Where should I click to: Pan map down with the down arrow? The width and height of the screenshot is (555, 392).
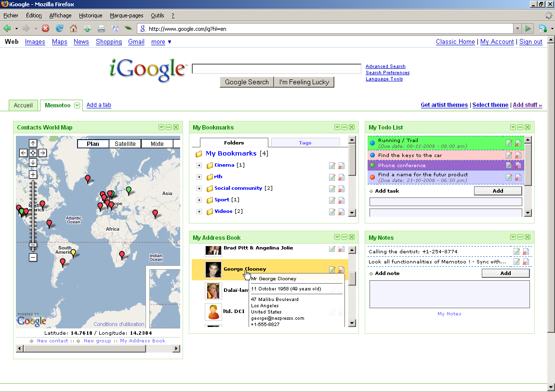33,162
